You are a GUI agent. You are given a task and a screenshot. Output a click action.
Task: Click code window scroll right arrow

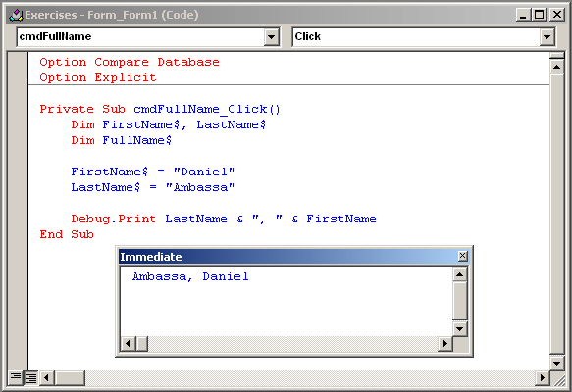(x=543, y=378)
